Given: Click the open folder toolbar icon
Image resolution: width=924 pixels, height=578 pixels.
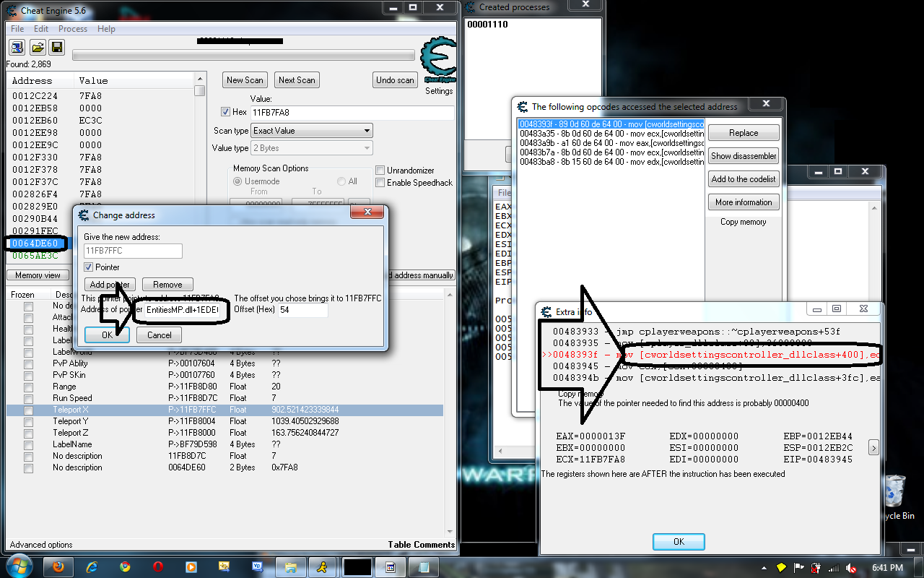Looking at the screenshot, I should (x=37, y=48).
